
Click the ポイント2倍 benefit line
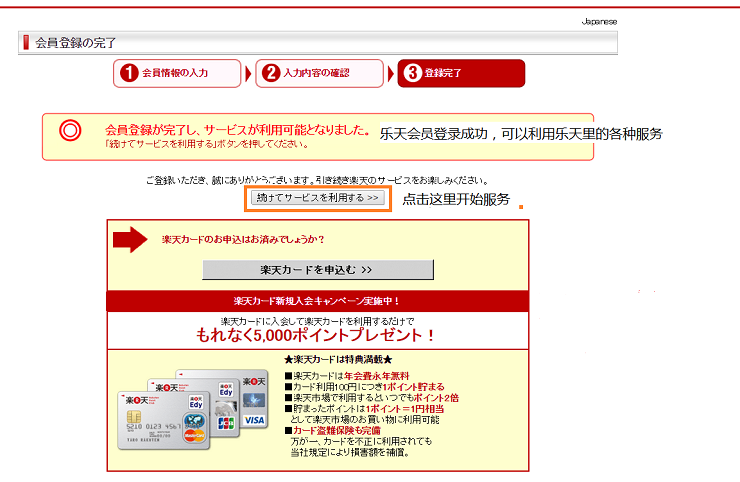[372, 398]
